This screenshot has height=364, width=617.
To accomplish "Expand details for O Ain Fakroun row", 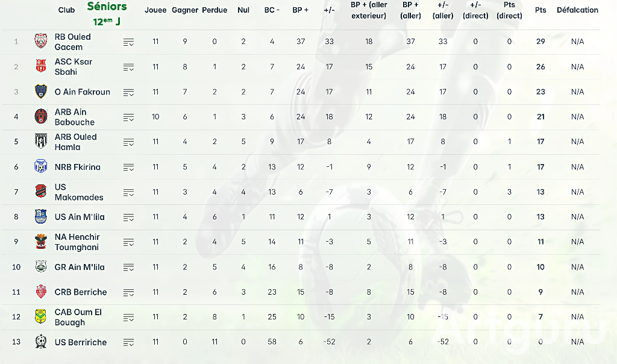I will 128,92.
